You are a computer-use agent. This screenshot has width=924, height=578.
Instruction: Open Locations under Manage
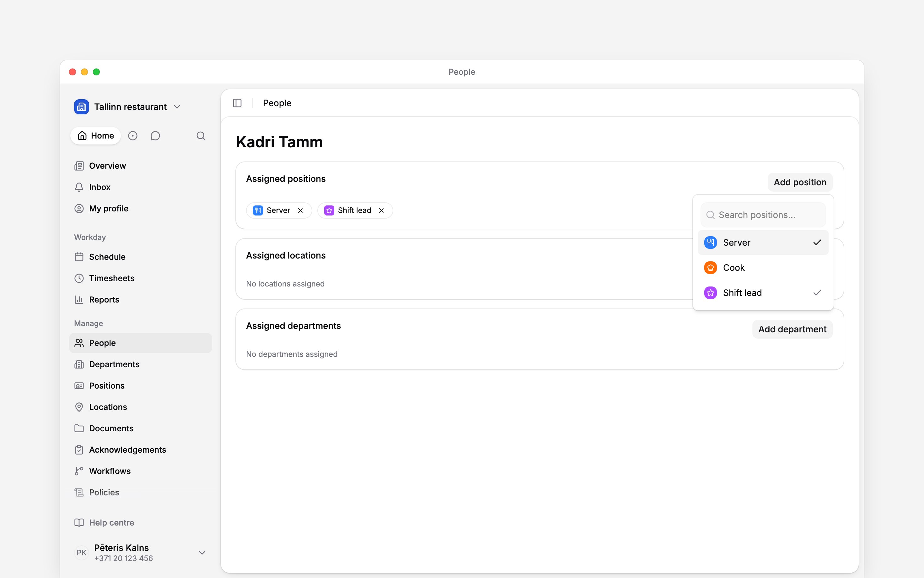pos(140,407)
